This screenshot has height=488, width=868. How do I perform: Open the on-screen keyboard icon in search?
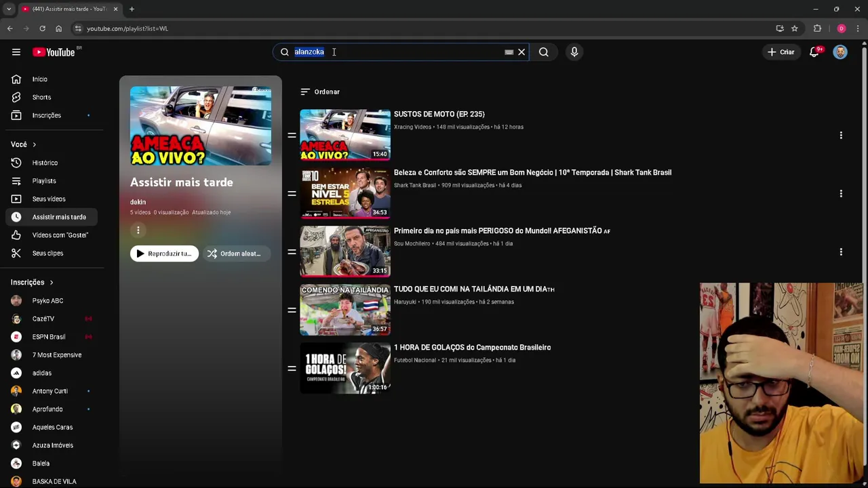[509, 52]
